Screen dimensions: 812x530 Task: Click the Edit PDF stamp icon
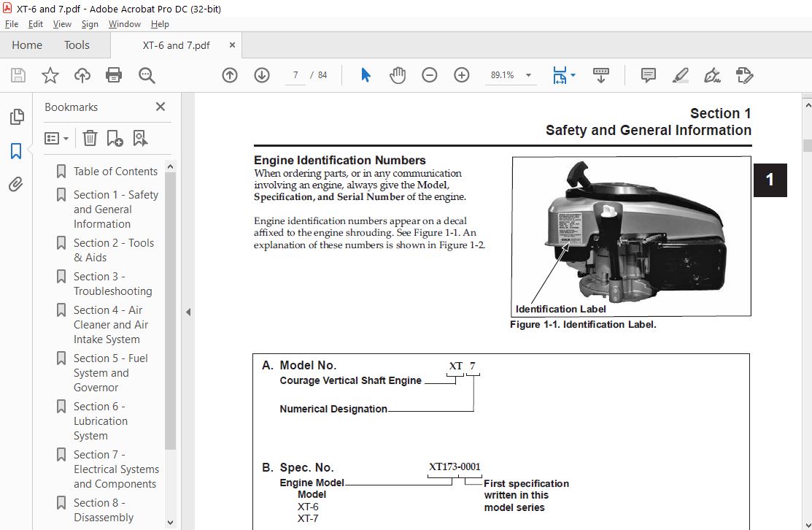[x=745, y=75]
